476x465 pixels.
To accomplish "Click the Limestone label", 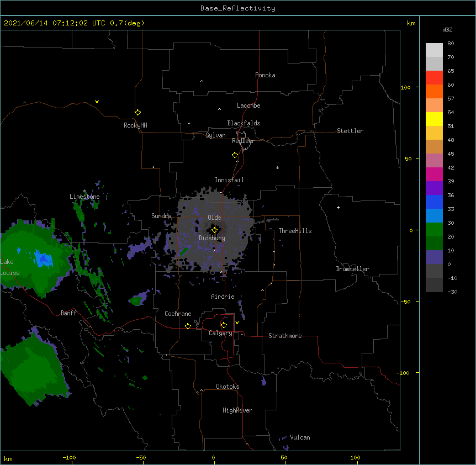I will pyautogui.click(x=84, y=197).
